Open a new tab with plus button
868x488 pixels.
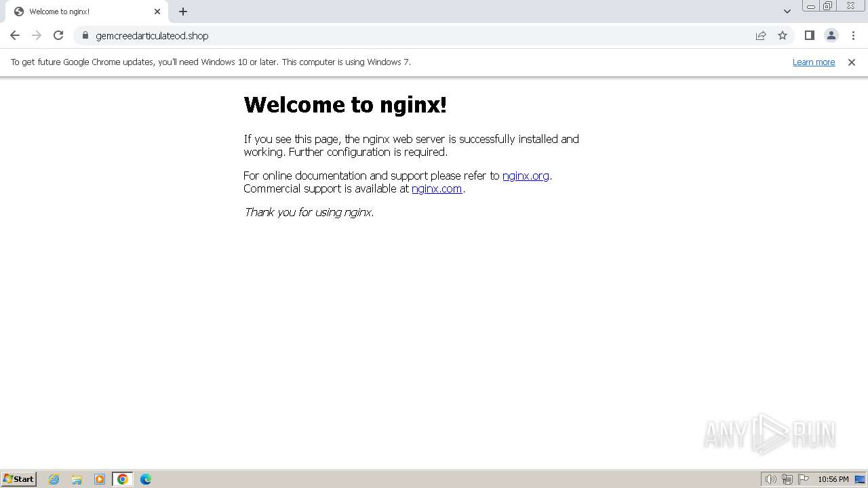pyautogui.click(x=183, y=12)
